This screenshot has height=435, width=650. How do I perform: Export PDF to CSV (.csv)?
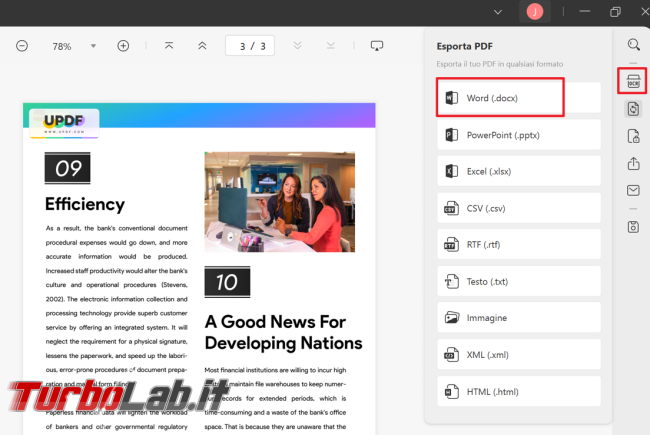[519, 208]
